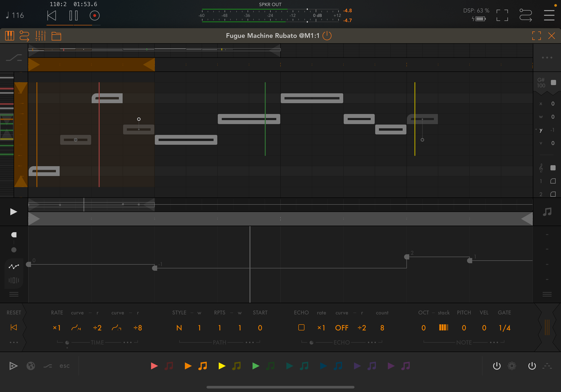Toggle the treble clef scale square
This screenshot has width=561, height=392.
point(553,168)
